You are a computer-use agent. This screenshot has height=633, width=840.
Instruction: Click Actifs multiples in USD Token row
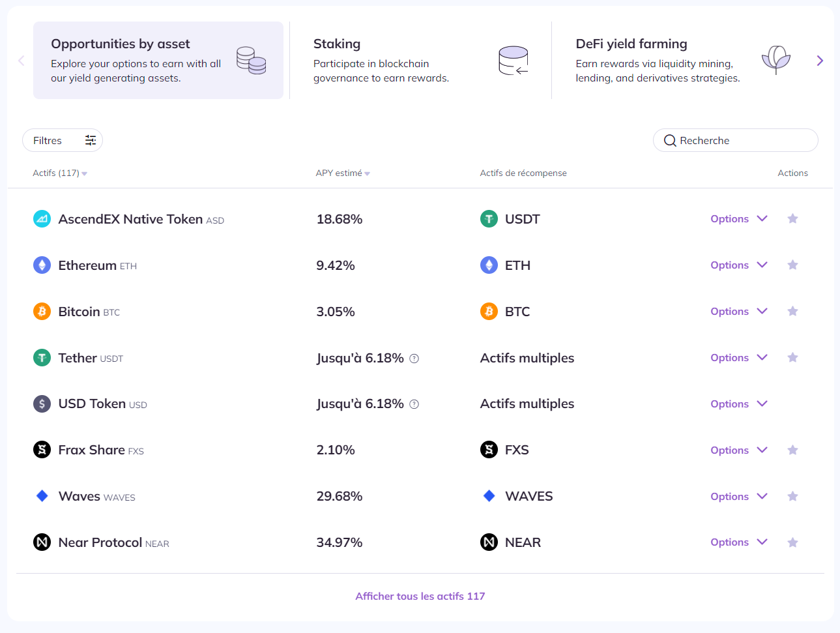(x=527, y=404)
